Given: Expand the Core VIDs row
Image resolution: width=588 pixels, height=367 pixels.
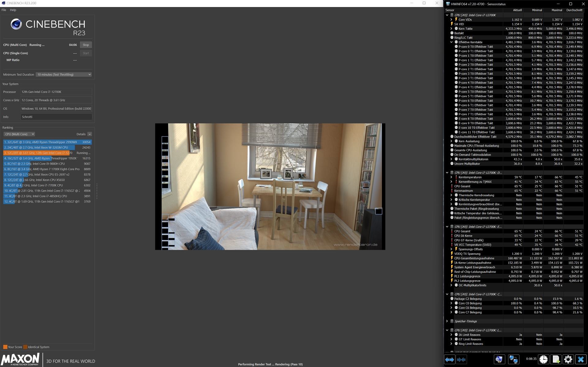Looking at the screenshot, I should point(451,20).
